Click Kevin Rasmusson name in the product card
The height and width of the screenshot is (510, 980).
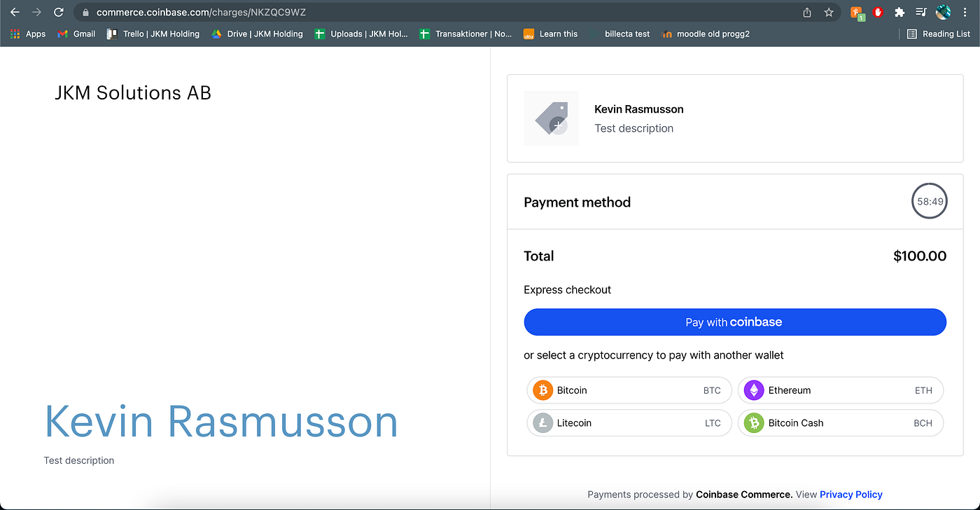[639, 109]
